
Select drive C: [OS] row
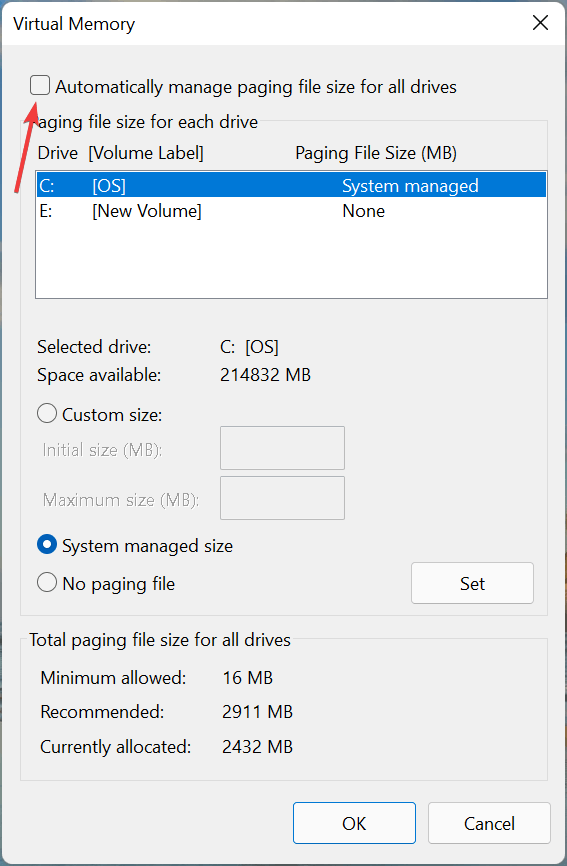292,186
